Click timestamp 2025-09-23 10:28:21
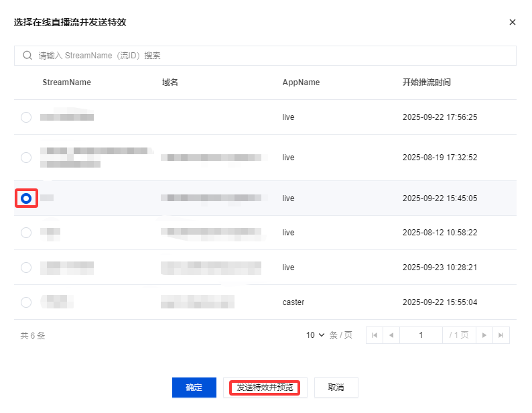This screenshot has width=532, height=413. pyautogui.click(x=440, y=268)
